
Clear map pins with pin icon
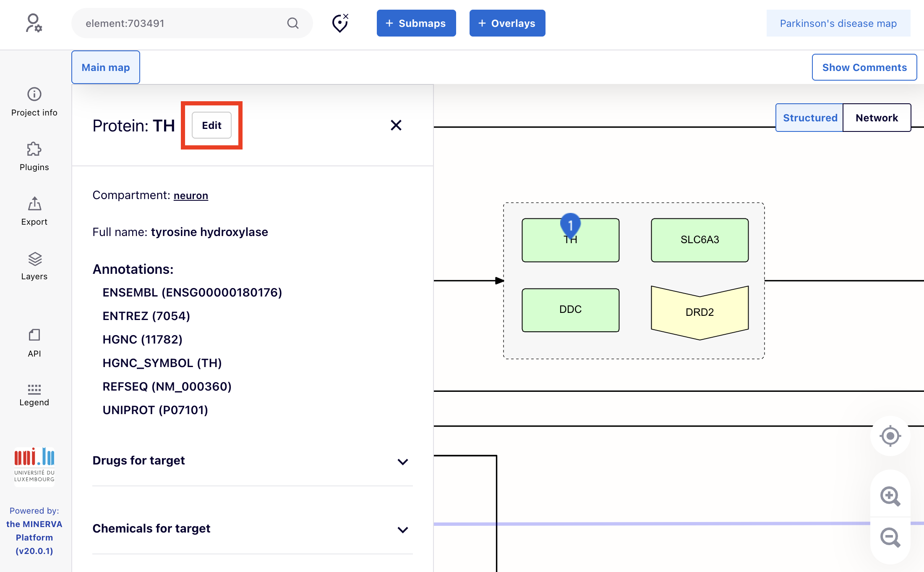(x=340, y=23)
